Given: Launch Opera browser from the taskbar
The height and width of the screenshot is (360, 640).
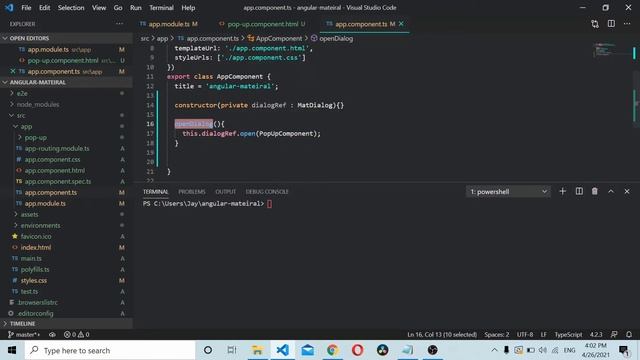Looking at the screenshot, I should coord(358,350).
